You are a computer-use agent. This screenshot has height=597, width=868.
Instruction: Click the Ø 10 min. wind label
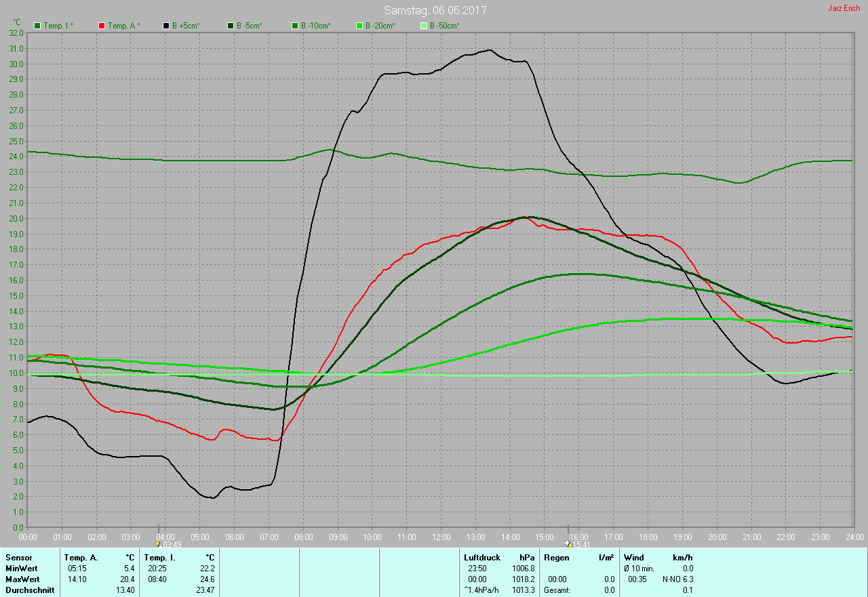point(640,568)
